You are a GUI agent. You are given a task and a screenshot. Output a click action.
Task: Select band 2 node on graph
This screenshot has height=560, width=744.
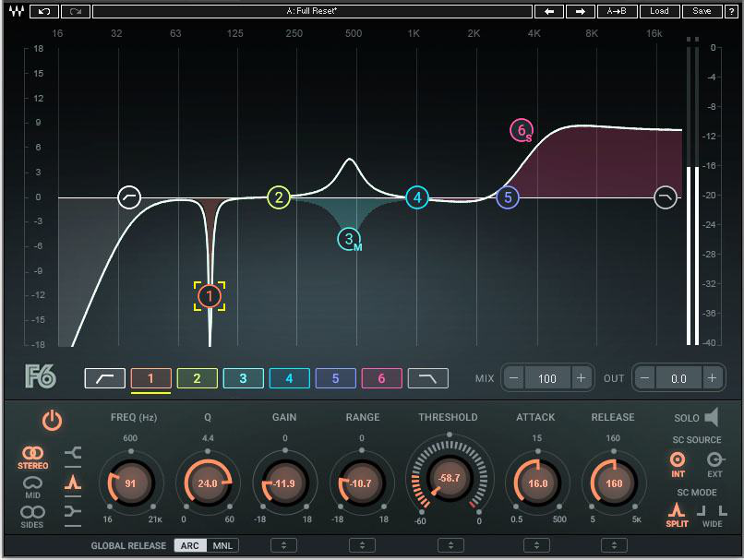279,197
